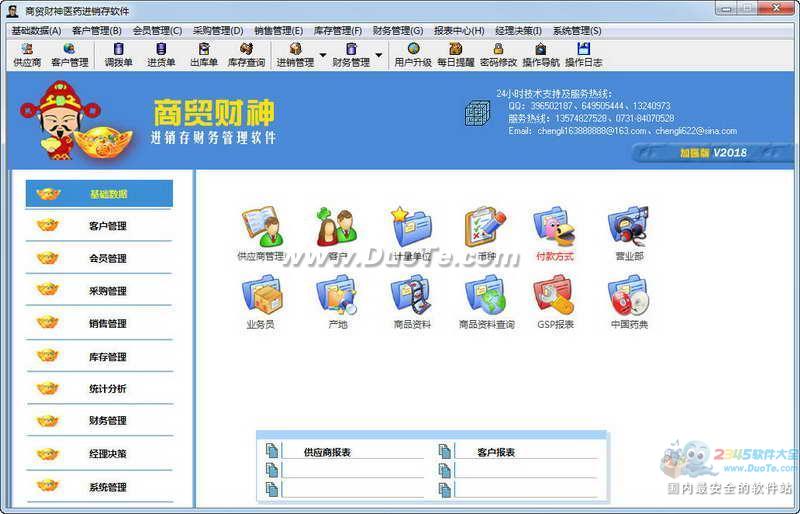Select 库存管理 in the sidebar
Screen dimensions: 800x514
point(99,356)
